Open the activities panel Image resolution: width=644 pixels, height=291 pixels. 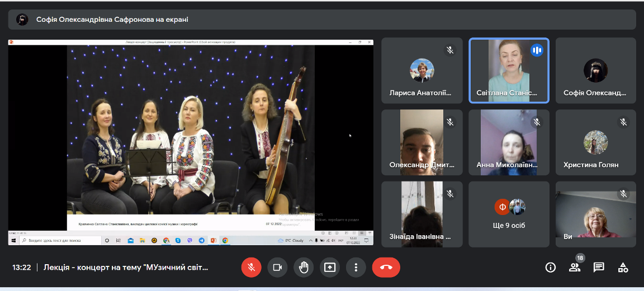(x=623, y=267)
